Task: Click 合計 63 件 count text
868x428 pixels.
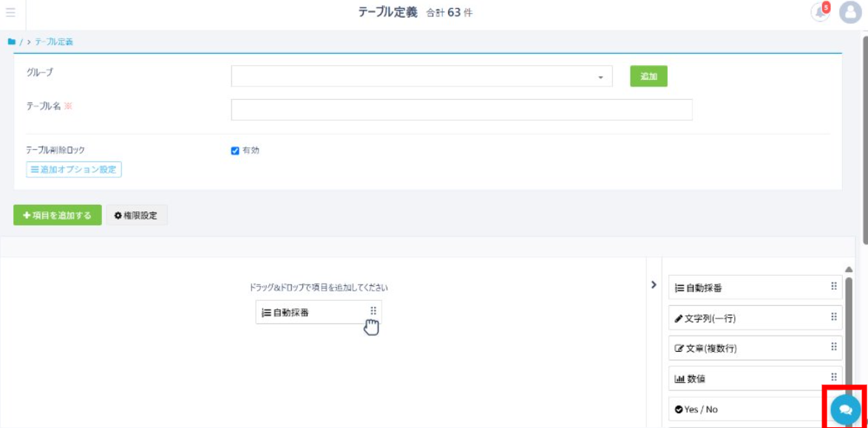Action: [450, 13]
